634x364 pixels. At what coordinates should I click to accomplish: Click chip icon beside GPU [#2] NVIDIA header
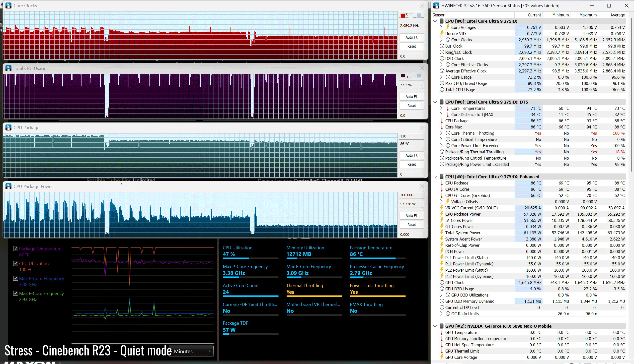coord(442,326)
